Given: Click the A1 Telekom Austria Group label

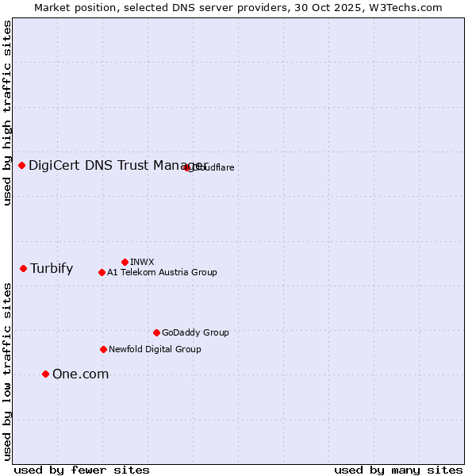Looking at the screenshot, I should pos(162,272).
